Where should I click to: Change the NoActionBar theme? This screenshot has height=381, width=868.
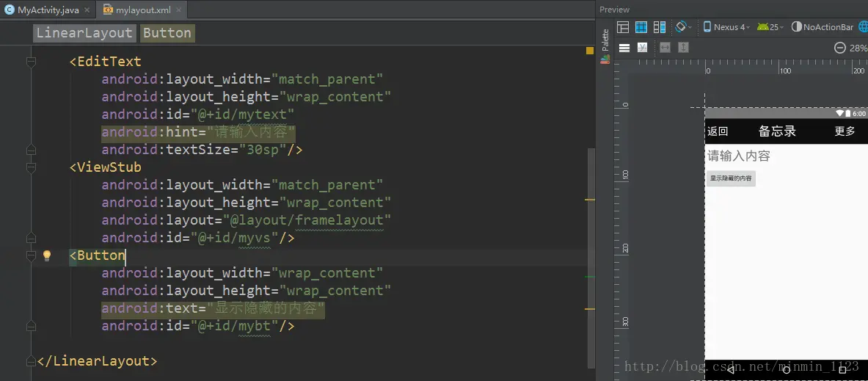[x=823, y=26]
